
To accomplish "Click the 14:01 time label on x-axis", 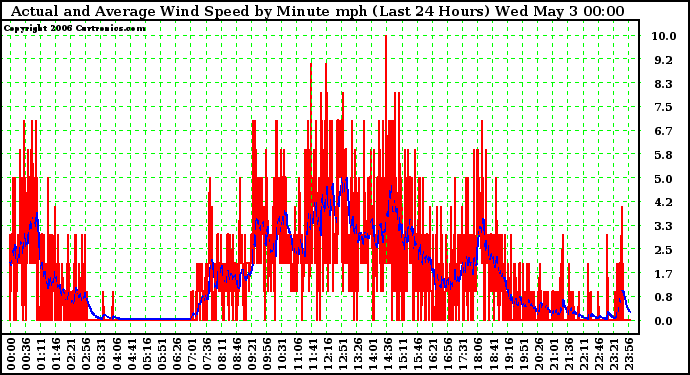I will point(373,354).
